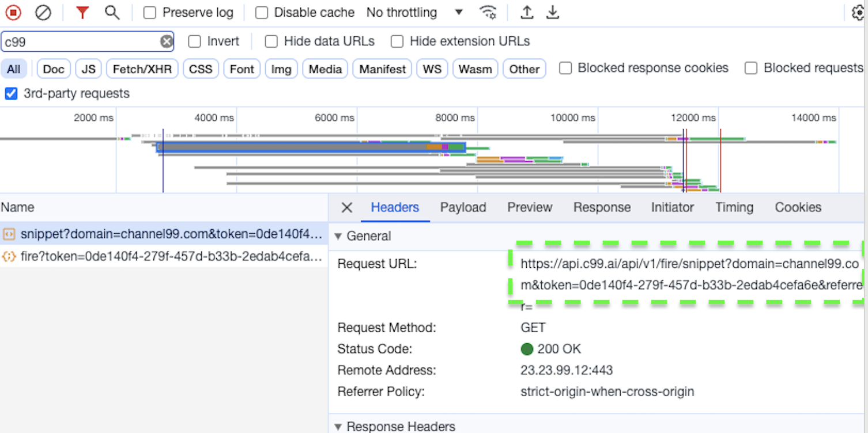
Task: Enable Preserve log checkbox
Action: 150,12
